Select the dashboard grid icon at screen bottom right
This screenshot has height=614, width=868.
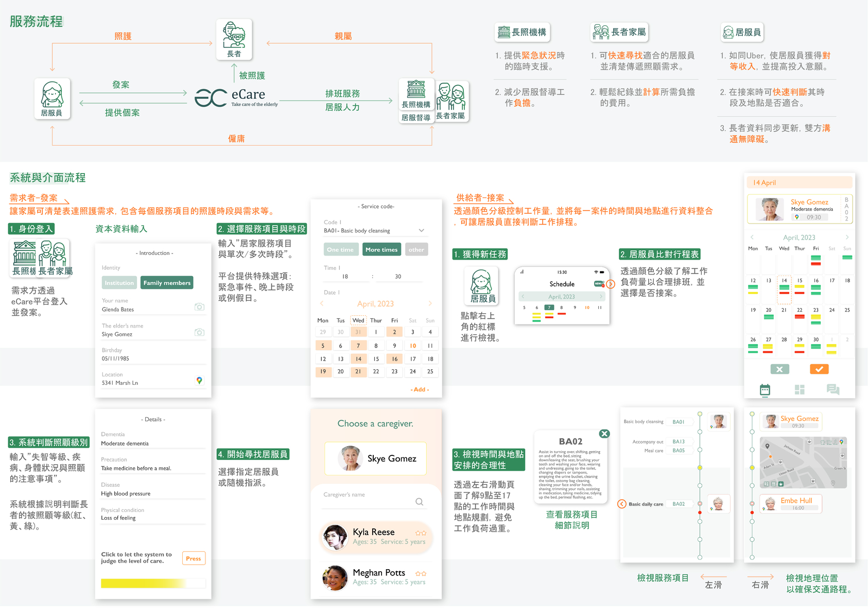coord(800,390)
